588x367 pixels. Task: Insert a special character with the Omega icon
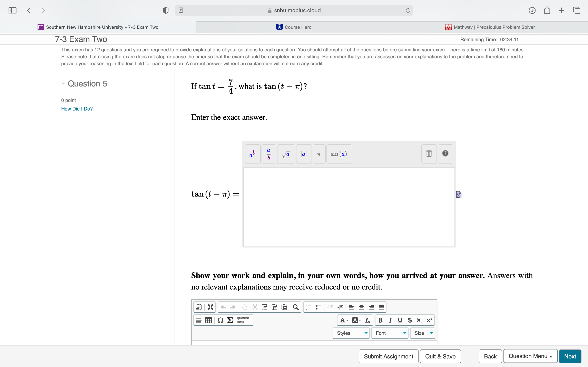tap(220, 320)
